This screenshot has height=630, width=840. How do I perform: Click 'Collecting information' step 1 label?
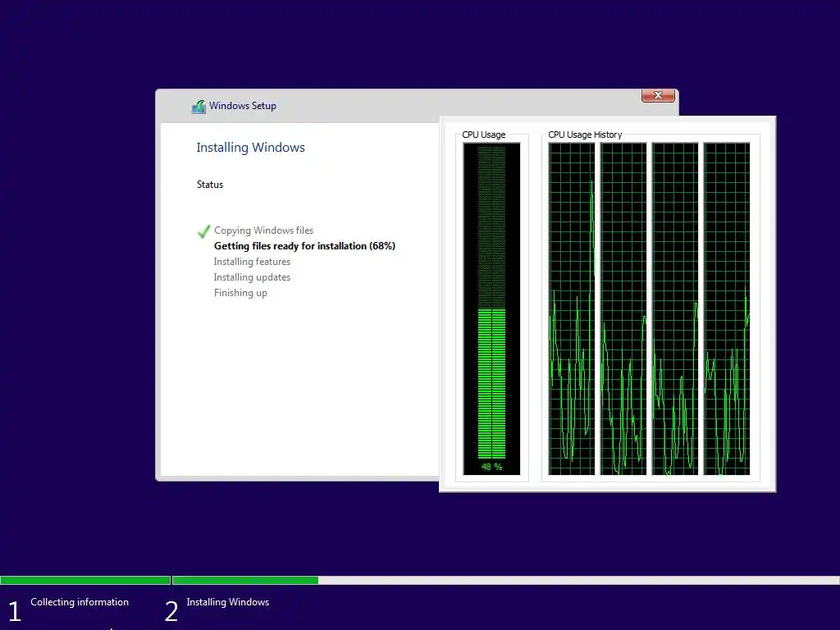tap(80, 602)
